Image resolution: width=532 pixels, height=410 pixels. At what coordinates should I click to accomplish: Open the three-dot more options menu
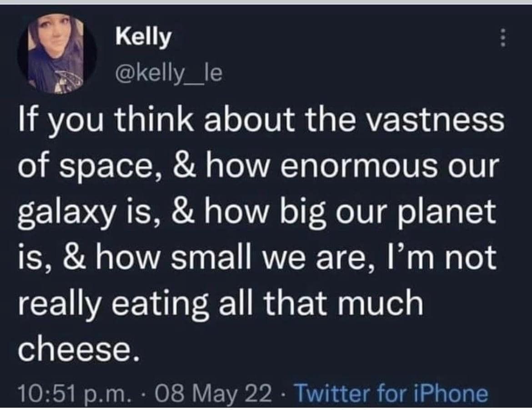[503, 38]
